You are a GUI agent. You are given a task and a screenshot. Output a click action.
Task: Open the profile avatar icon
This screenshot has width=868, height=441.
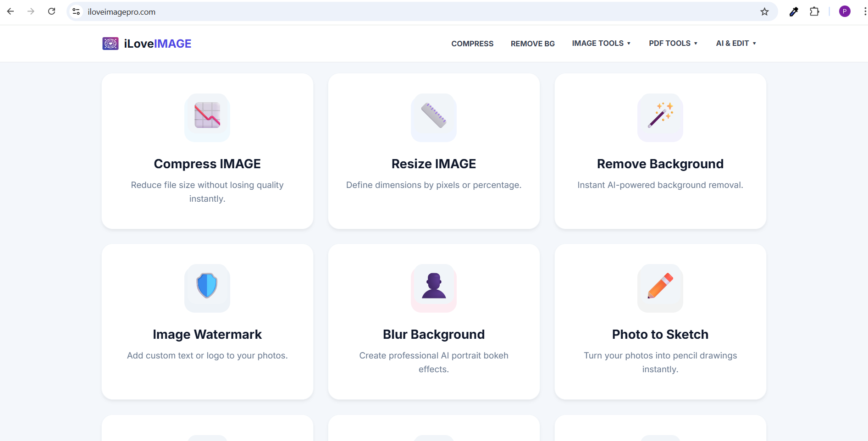(x=845, y=11)
